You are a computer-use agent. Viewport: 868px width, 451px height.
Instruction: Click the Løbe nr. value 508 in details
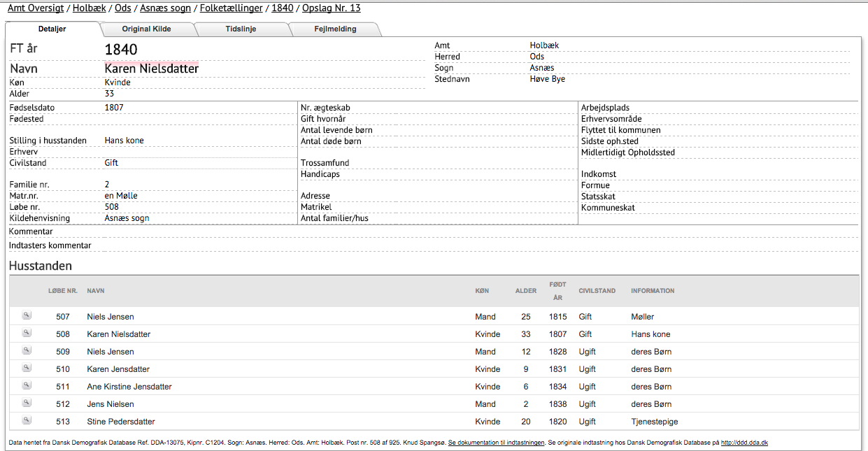tap(111, 207)
